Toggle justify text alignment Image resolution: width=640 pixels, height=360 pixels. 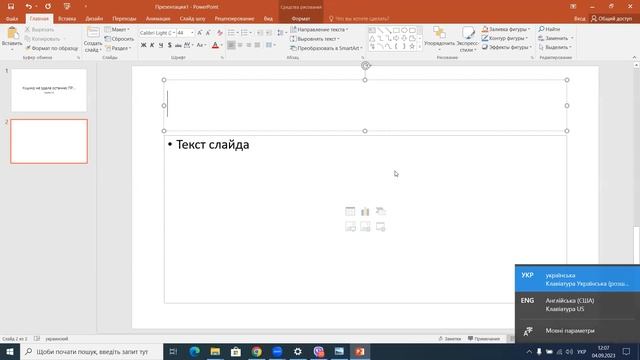coord(257,45)
